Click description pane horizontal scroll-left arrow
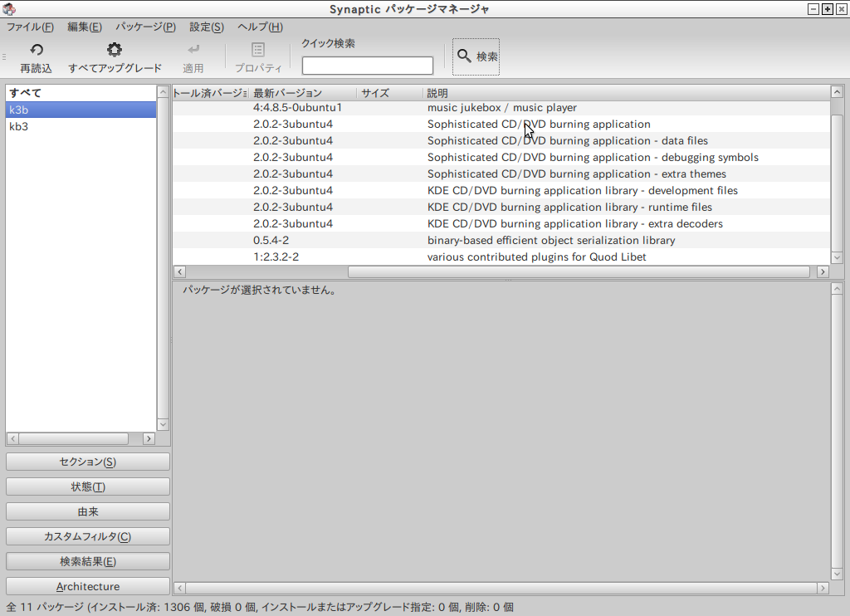Screen dimensions: 850x616 [x=180, y=588]
